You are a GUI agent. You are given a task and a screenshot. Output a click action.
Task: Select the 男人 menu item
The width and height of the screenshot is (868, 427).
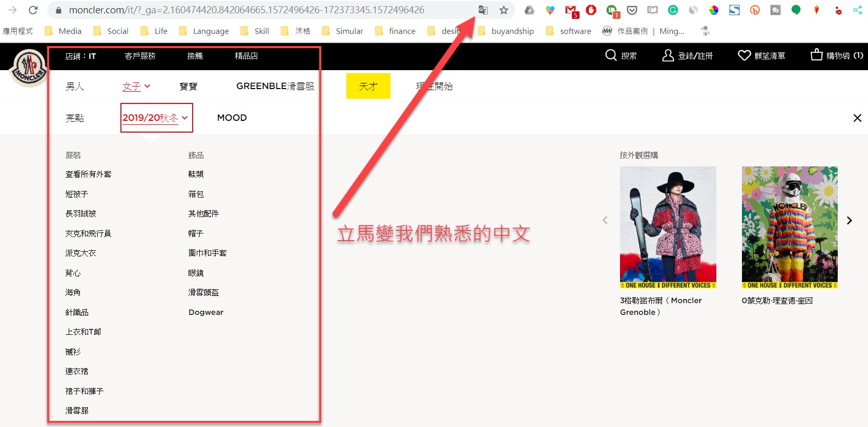point(75,87)
